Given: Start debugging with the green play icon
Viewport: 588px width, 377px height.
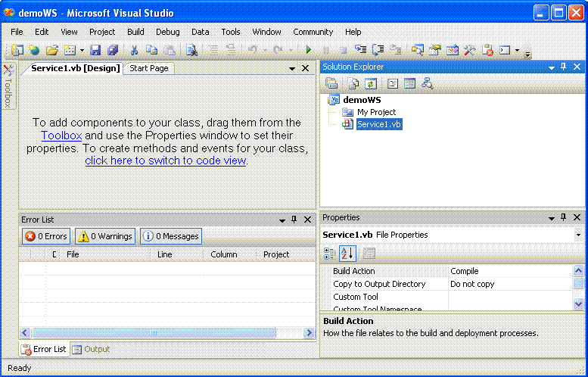Looking at the screenshot, I should tap(308, 50).
